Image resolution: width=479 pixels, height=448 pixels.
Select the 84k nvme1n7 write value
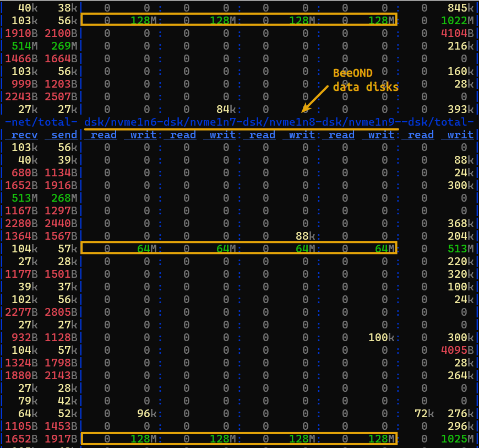coord(226,109)
